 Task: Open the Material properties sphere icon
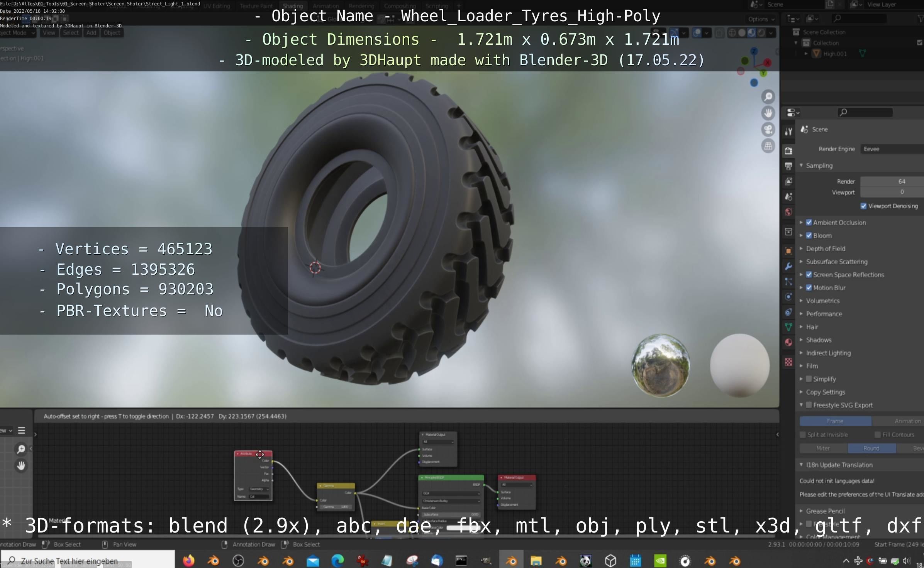tap(788, 343)
